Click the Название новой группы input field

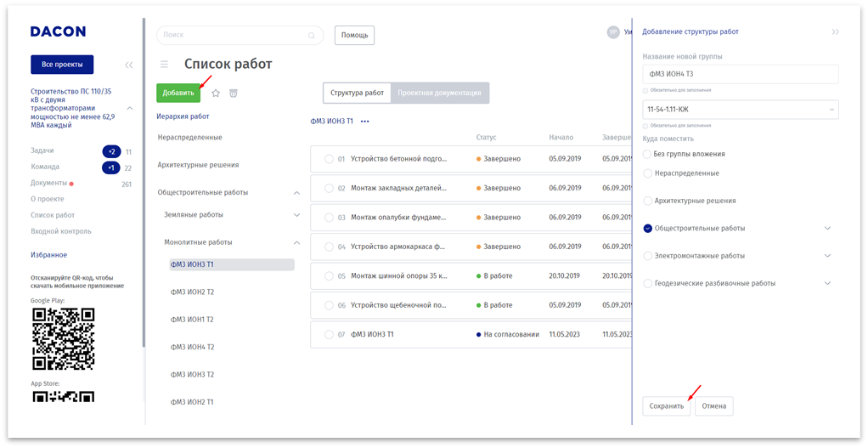click(x=740, y=74)
